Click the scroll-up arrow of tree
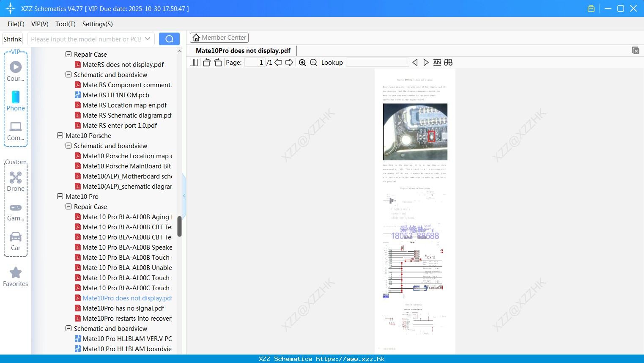644x363 pixels. 179,51
